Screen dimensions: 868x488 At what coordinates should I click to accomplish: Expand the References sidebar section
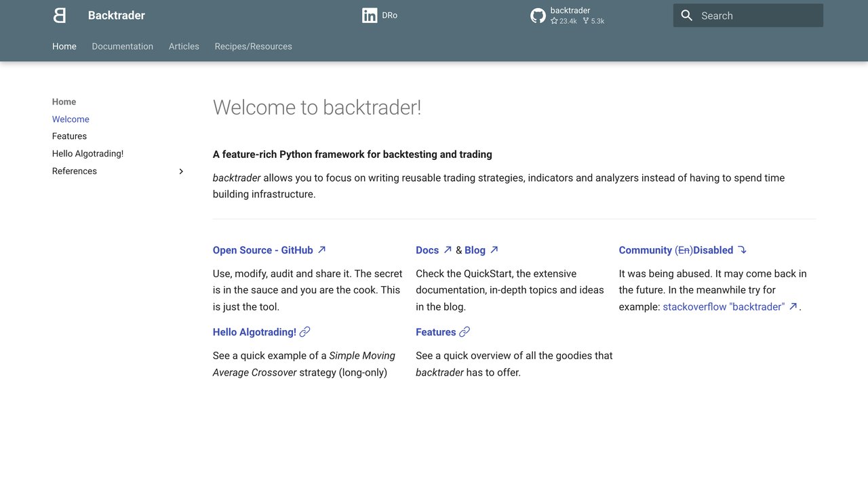[181, 171]
